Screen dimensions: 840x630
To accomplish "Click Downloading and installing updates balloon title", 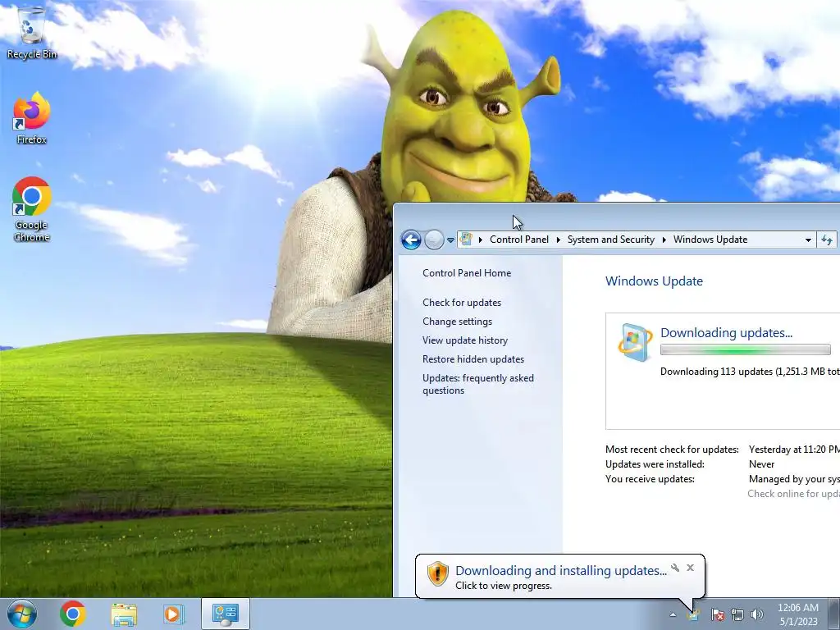I will click(561, 571).
